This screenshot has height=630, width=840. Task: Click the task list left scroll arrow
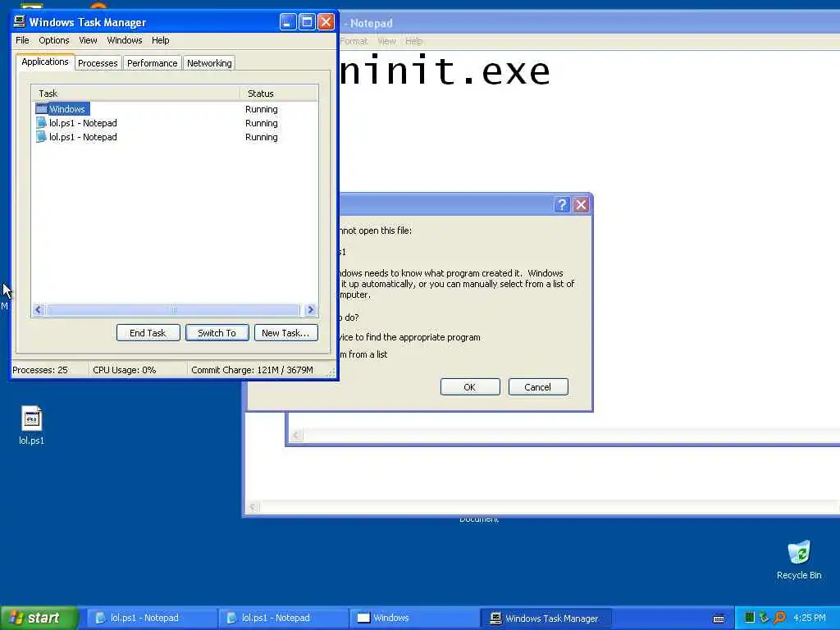point(38,309)
